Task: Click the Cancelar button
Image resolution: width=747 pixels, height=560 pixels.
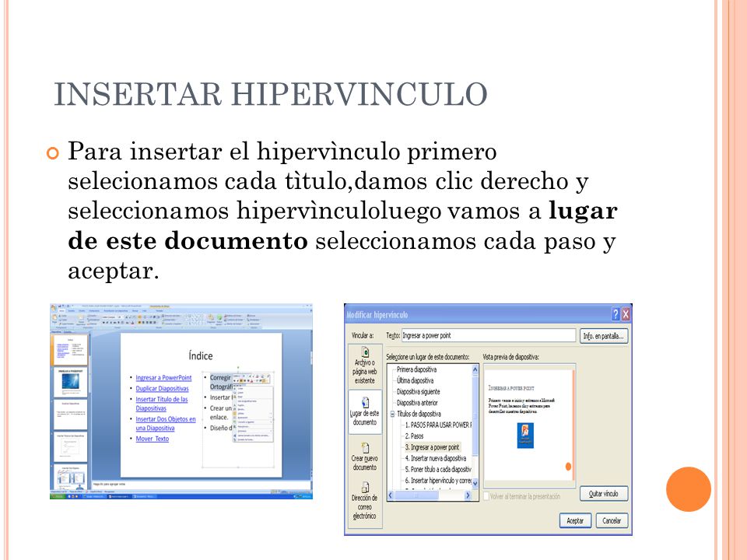Action: click(612, 520)
